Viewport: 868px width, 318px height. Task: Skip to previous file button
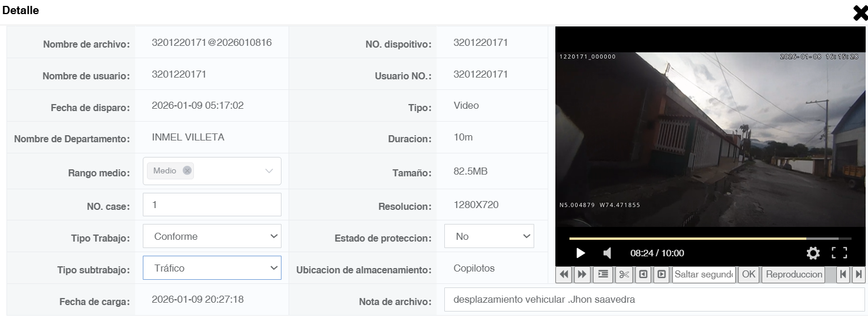point(843,275)
